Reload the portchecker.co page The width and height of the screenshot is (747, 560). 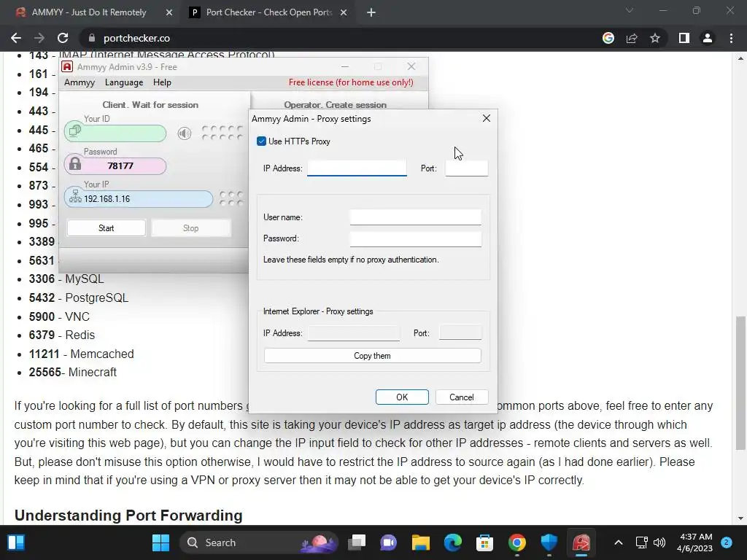click(63, 38)
